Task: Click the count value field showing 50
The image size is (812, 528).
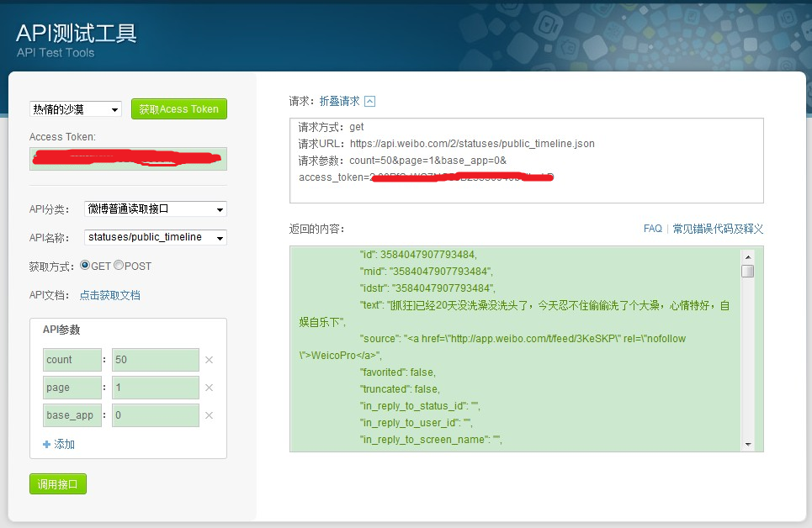Action: 156,360
